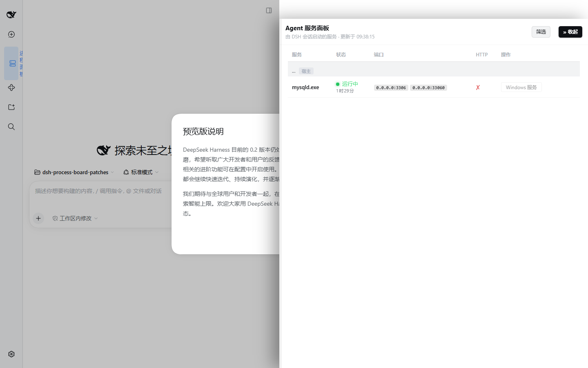Click port badge 0.0.0.0:33060
This screenshot has height=368, width=588.
coord(428,88)
